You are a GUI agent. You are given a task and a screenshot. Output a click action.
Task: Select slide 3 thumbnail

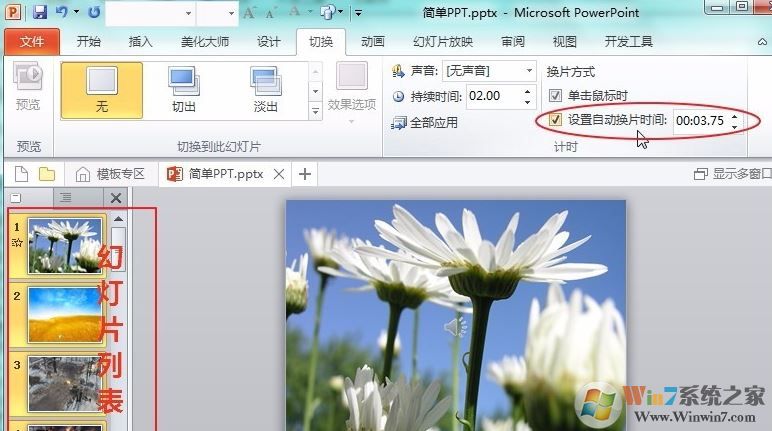(65, 384)
